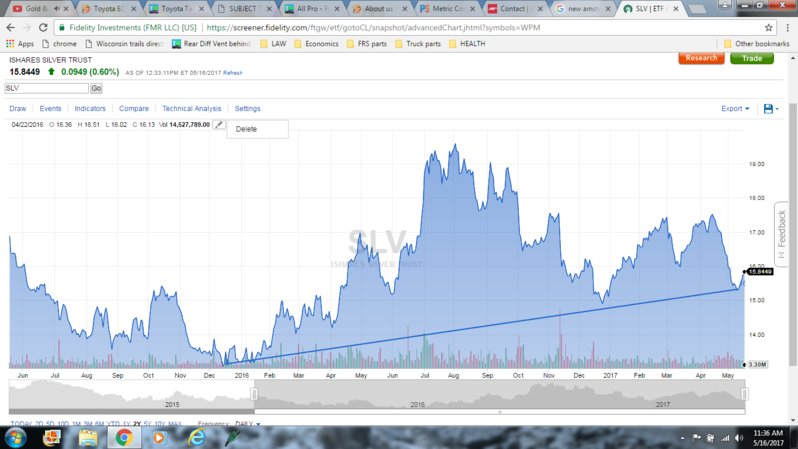The height and width of the screenshot is (449, 798).
Task: Bookmark this page with the star icon
Action: [x=768, y=27]
